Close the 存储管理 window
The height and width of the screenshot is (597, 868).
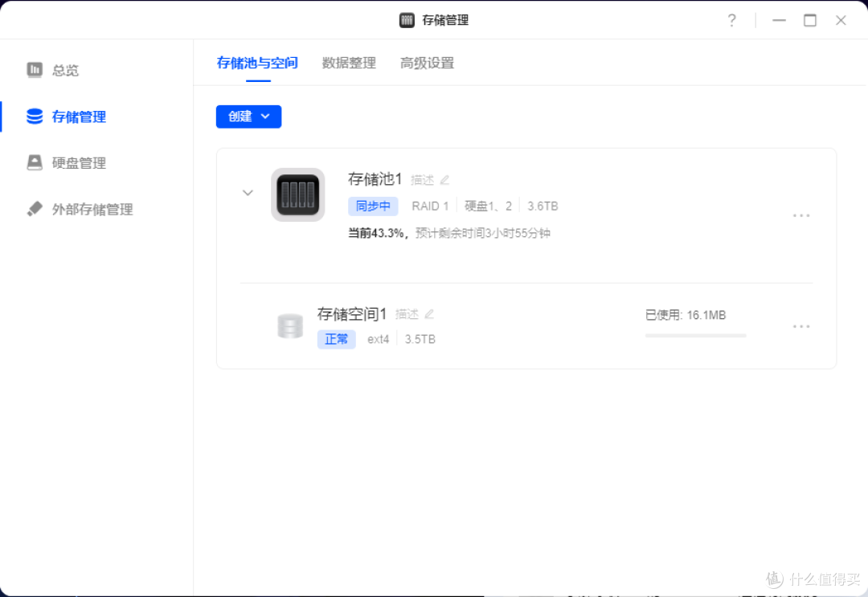(841, 20)
